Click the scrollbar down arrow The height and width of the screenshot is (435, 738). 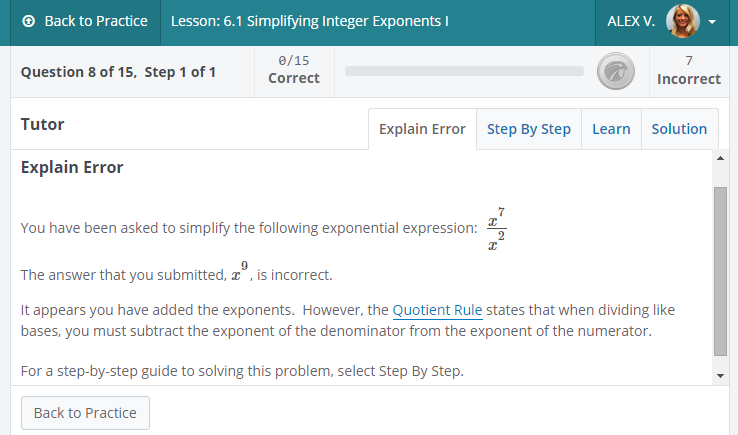[720, 376]
